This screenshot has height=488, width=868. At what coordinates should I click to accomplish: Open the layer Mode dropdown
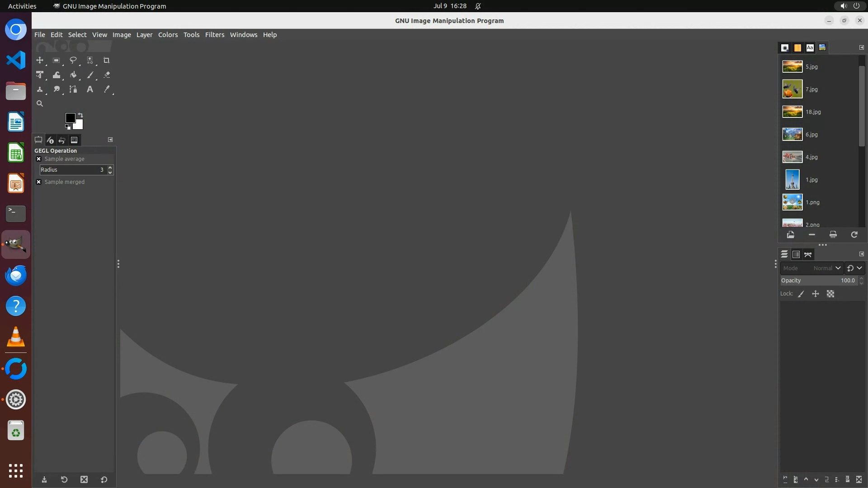[811, 268]
